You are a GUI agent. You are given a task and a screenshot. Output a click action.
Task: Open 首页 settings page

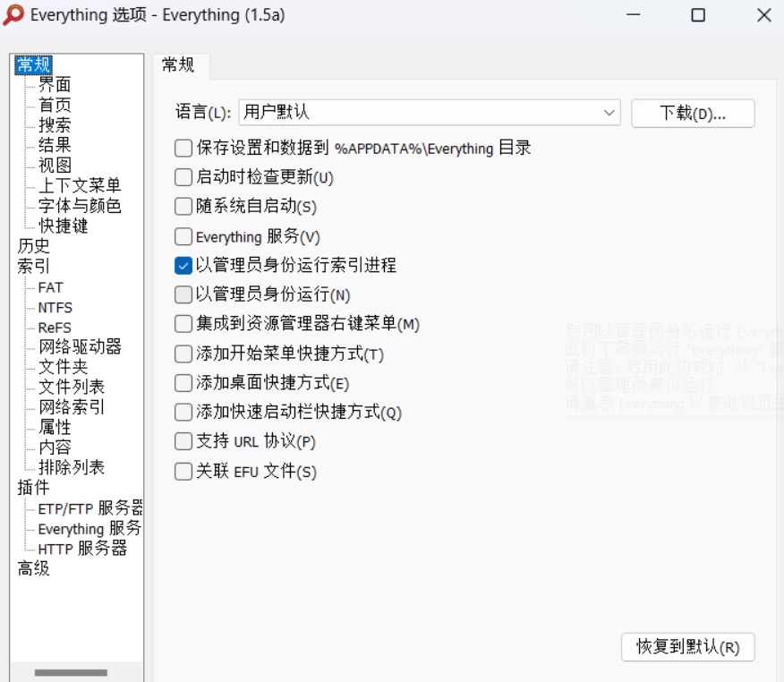click(x=55, y=105)
